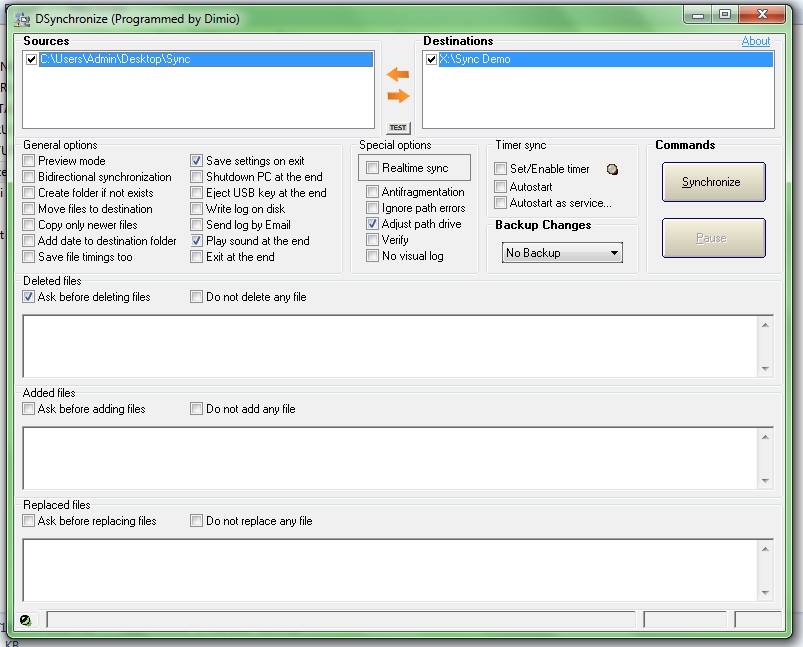
Task: Enable Ask before adding files
Action: [29, 409]
